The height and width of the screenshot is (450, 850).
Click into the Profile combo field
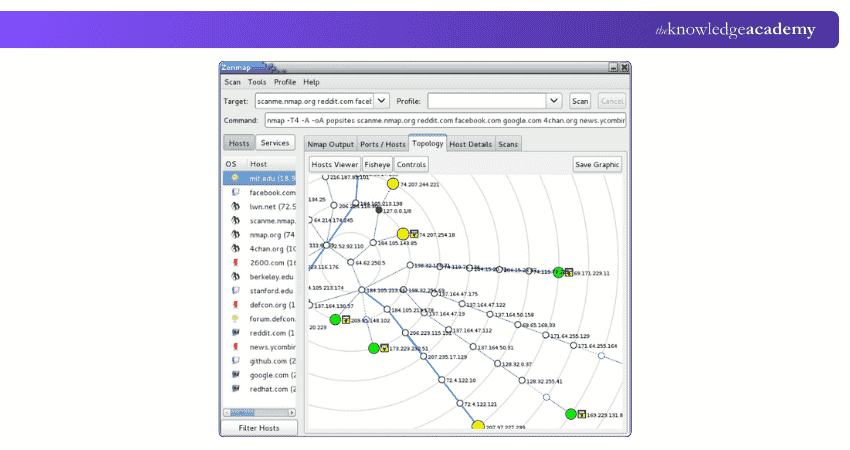click(x=487, y=101)
